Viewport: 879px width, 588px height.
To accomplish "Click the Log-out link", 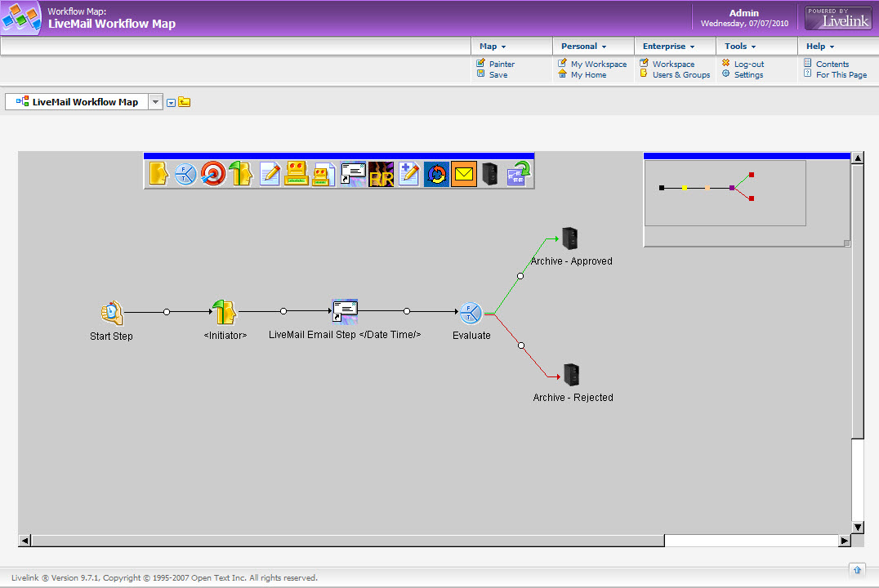I will 749,65.
